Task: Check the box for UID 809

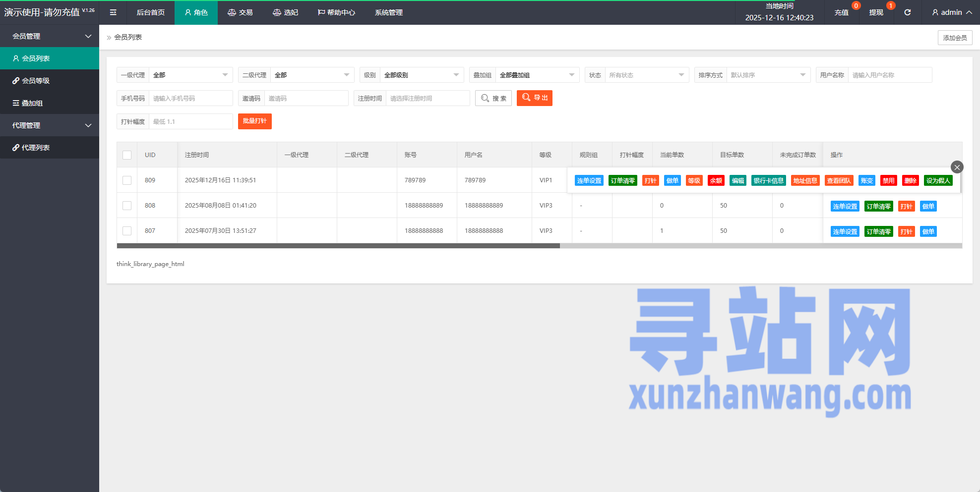Action: pyautogui.click(x=127, y=180)
